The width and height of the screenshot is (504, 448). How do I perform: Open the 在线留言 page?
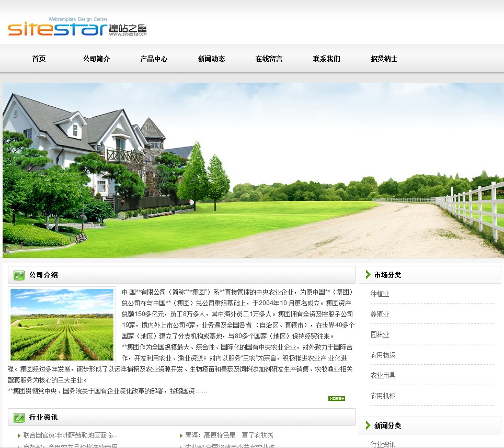coord(269,59)
